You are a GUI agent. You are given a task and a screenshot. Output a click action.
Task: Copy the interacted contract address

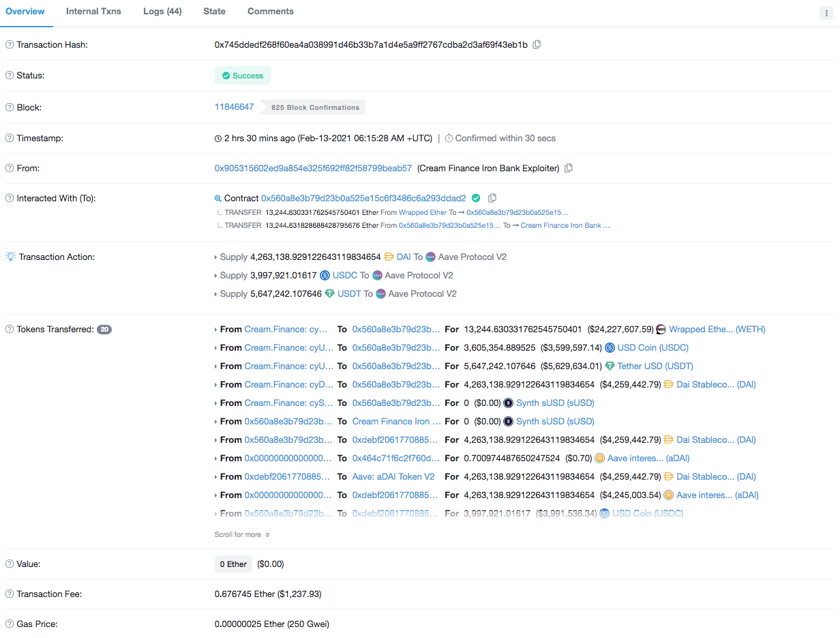click(492, 199)
